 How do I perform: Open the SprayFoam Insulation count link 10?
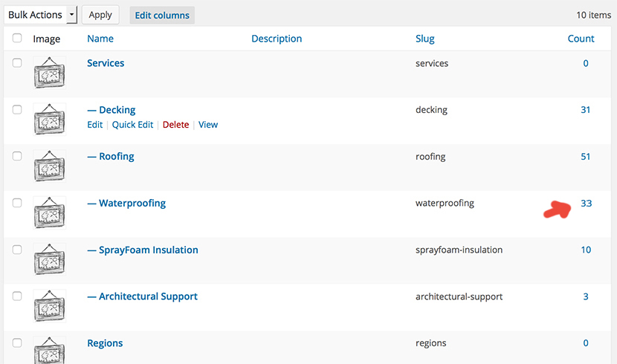(x=586, y=250)
